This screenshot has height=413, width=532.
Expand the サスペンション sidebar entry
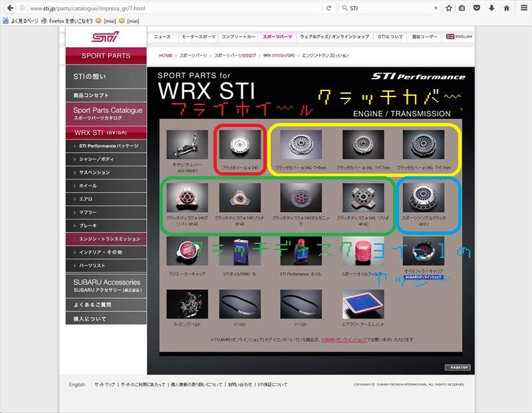(106, 172)
